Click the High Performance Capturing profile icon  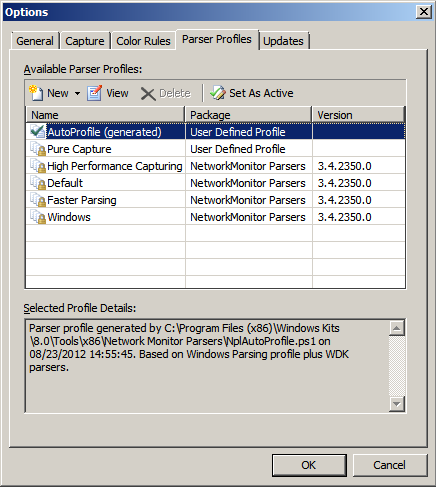[x=38, y=166]
